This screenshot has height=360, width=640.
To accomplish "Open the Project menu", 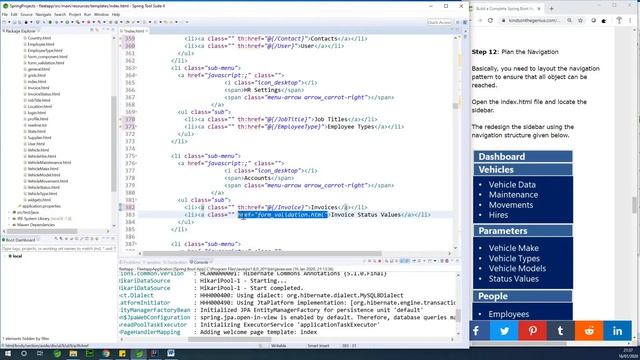I will click(x=75, y=14).
